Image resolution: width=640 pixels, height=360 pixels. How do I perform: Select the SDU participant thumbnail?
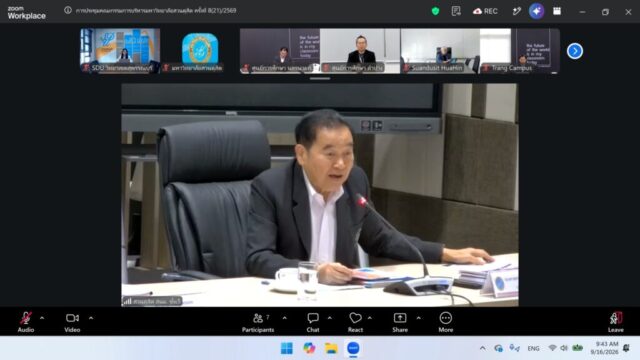pos(120,51)
